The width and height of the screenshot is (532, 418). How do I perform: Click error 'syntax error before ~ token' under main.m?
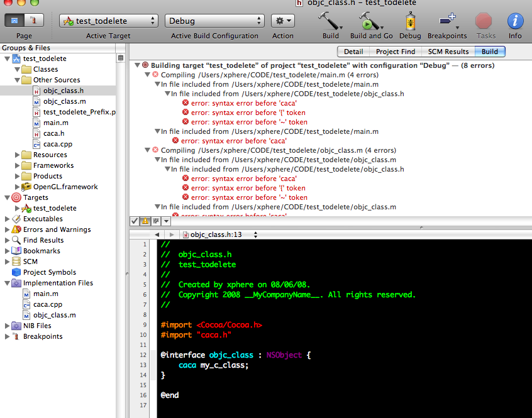tap(249, 122)
